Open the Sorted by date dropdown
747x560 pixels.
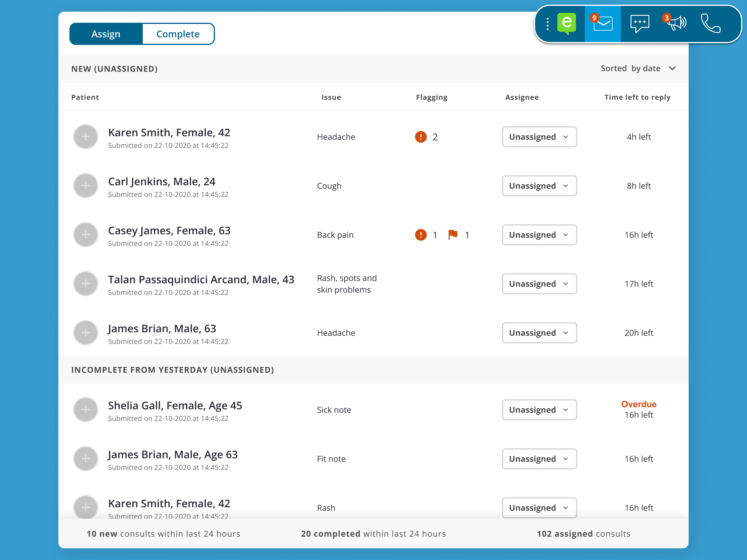click(638, 69)
